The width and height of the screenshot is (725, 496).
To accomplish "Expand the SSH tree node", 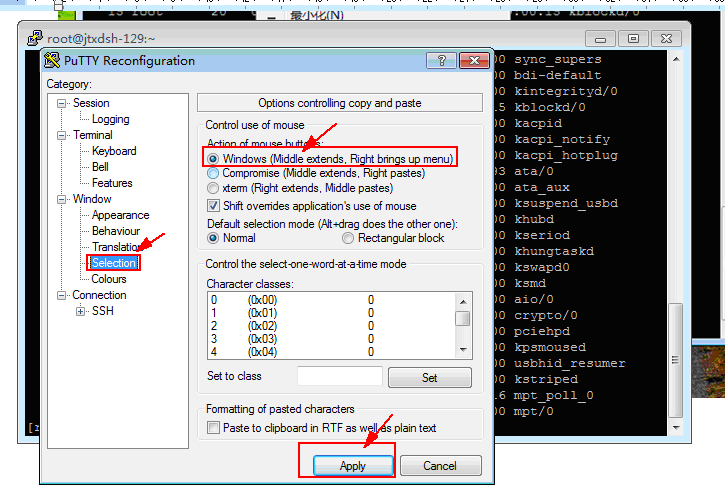I will point(80,312).
